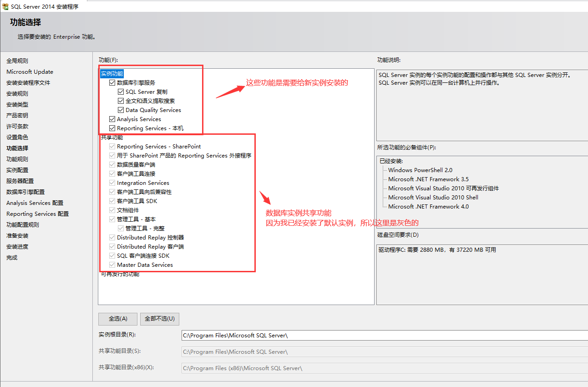
Task: Go to 功能规则 step
Action: click(x=17, y=159)
